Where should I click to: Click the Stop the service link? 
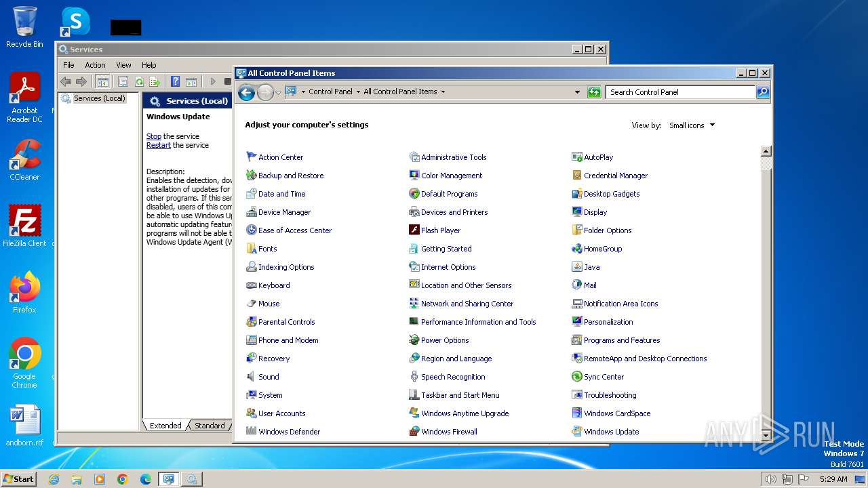tap(154, 136)
